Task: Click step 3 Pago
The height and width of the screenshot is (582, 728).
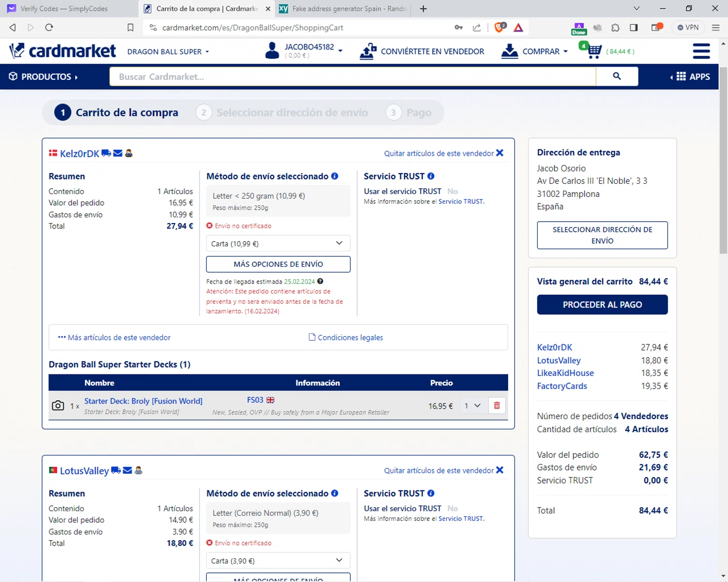Action: (409, 113)
